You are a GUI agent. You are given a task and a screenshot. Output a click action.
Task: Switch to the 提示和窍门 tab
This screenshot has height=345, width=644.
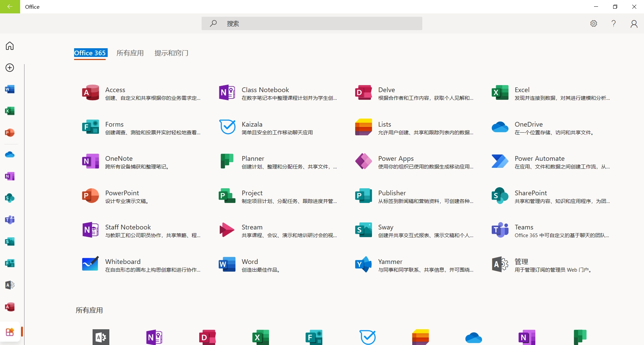pos(171,53)
